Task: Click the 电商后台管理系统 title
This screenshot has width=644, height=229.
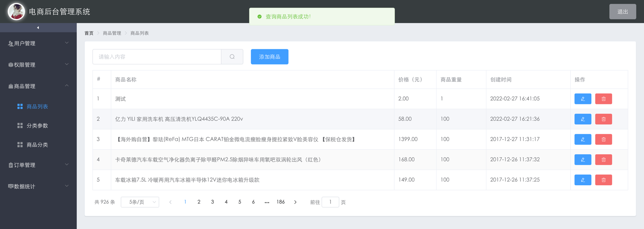Action: [60, 12]
